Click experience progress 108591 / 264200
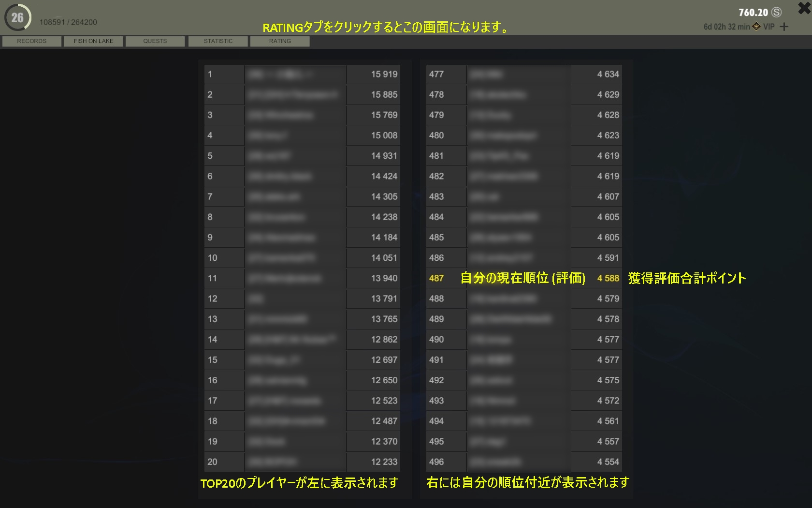Image resolution: width=812 pixels, height=508 pixels. 68,22
